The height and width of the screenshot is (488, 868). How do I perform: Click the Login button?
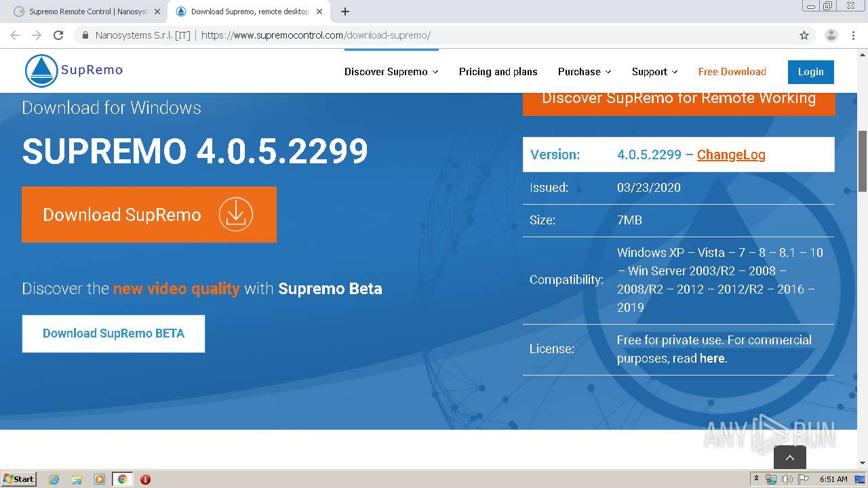click(x=810, y=72)
